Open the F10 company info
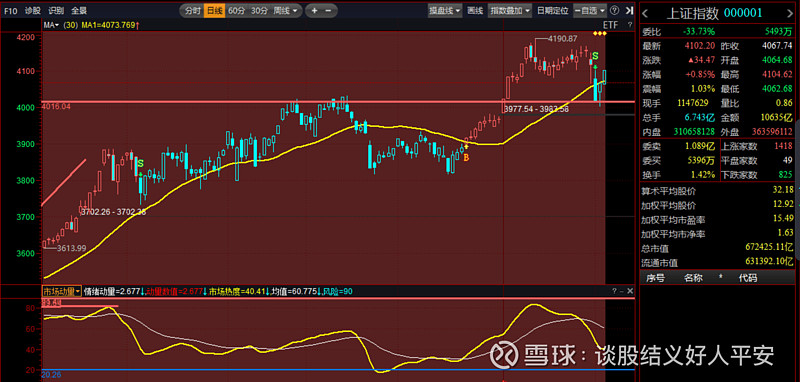Screen dimensions: 800x382 (10, 10)
